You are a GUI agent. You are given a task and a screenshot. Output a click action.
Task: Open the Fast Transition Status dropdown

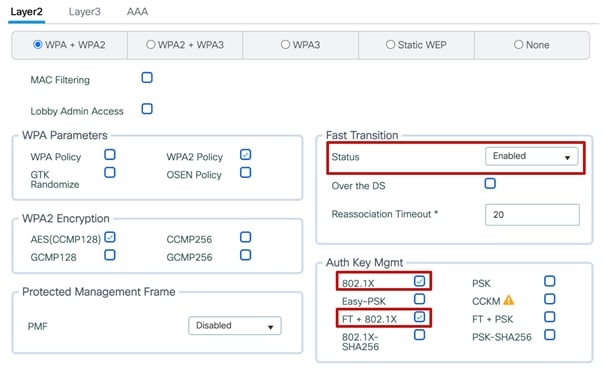point(531,156)
